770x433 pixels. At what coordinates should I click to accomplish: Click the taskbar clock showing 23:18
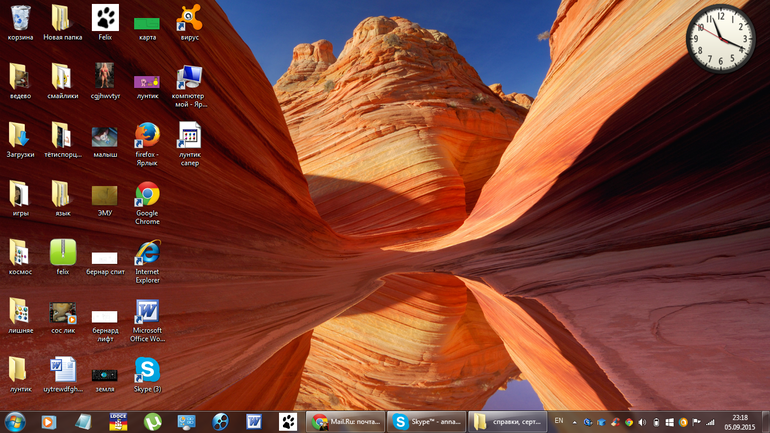740,421
